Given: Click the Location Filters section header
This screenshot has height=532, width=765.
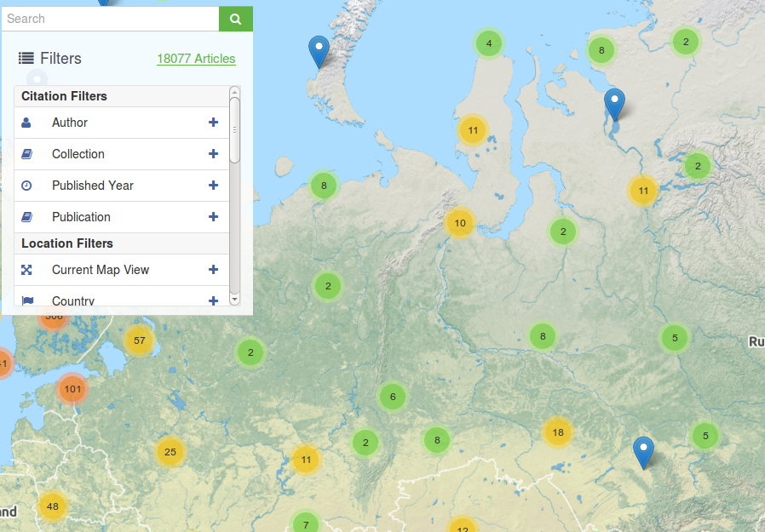Looking at the screenshot, I should (x=122, y=243).
